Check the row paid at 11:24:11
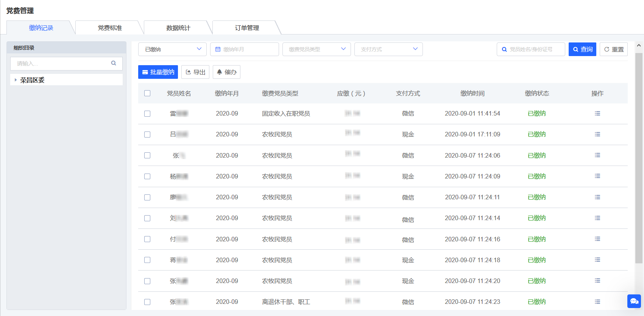This screenshot has width=644, height=316. coord(147,197)
